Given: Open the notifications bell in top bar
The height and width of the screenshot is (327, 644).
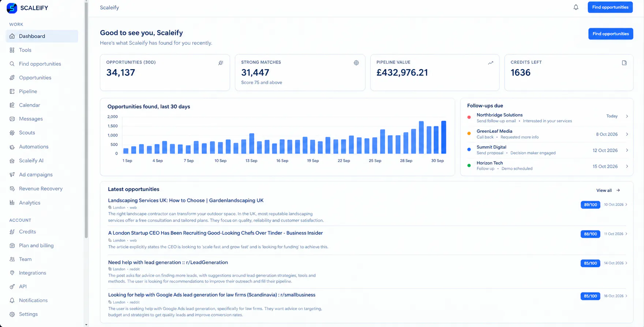Looking at the screenshot, I should point(576,7).
